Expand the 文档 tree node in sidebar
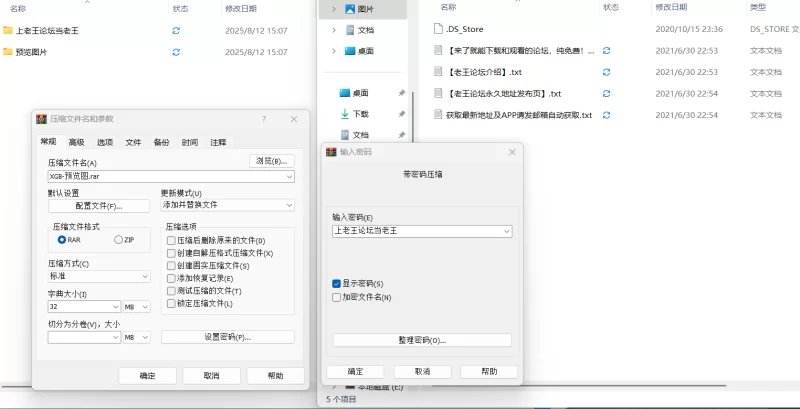The image size is (800, 409). 334,30
